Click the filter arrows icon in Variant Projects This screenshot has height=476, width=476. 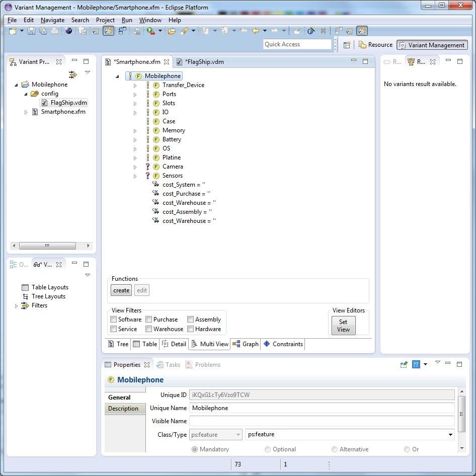73,74
